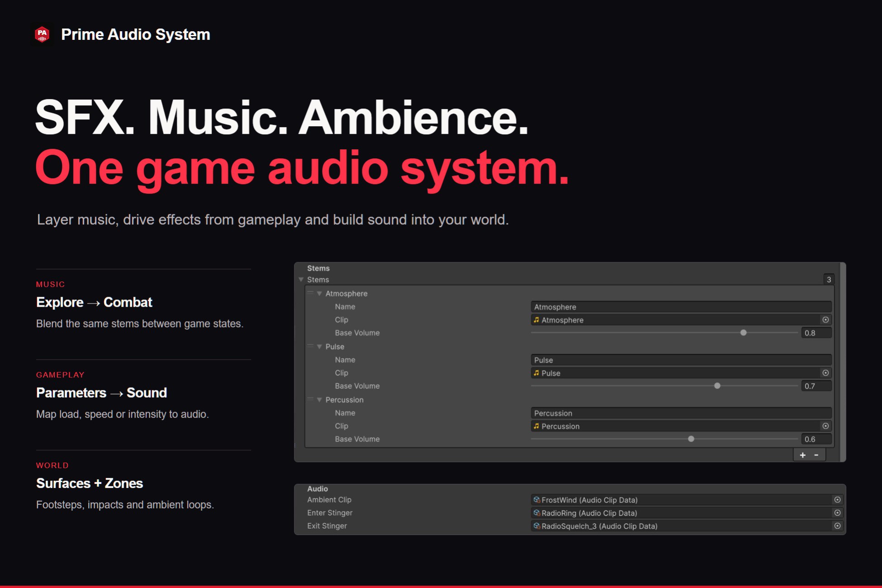Click the Stems array size field

pyautogui.click(x=829, y=280)
